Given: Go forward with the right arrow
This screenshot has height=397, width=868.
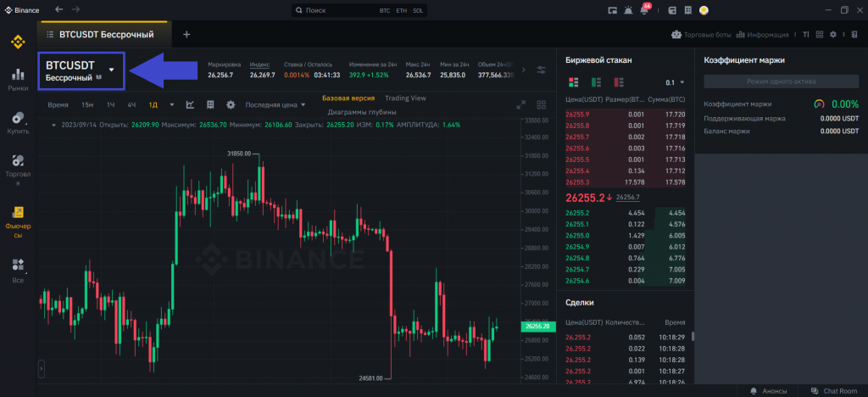Looking at the screenshot, I should (75, 9).
